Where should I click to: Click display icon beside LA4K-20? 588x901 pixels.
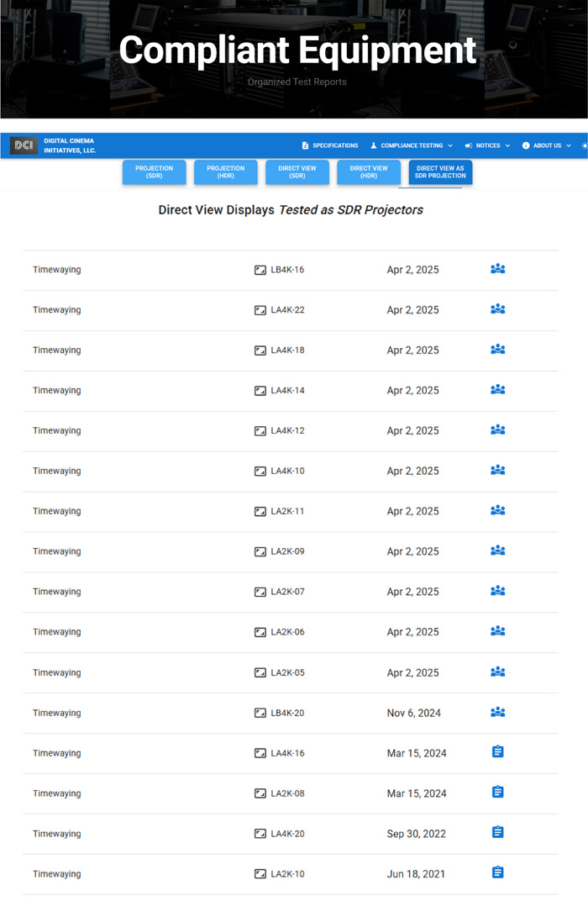click(260, 834)
